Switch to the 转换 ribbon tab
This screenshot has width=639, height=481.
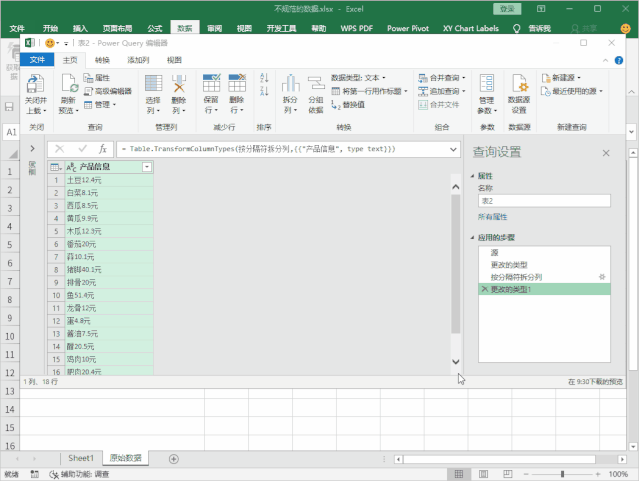tap(102, 60)
